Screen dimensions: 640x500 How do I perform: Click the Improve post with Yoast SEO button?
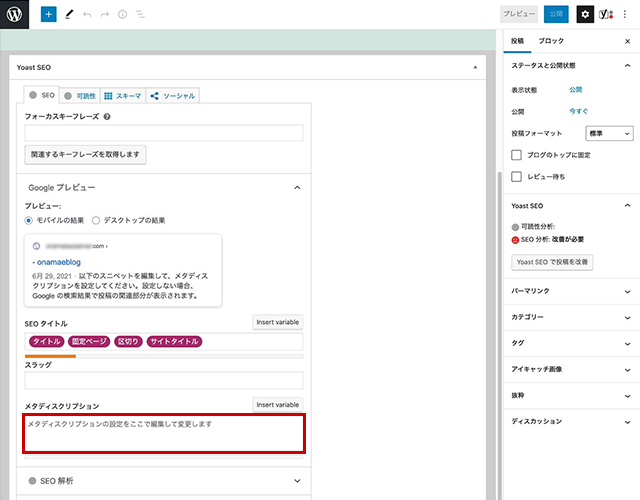click(552, 262)
